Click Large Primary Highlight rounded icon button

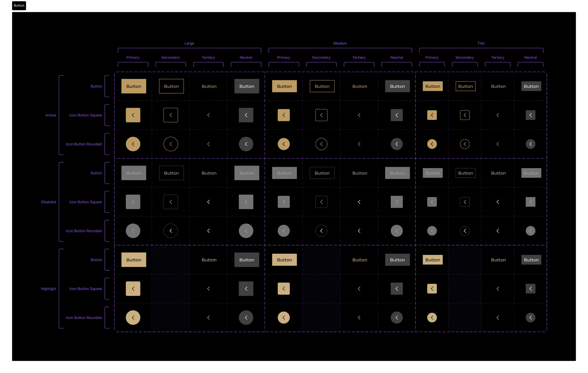133,317
